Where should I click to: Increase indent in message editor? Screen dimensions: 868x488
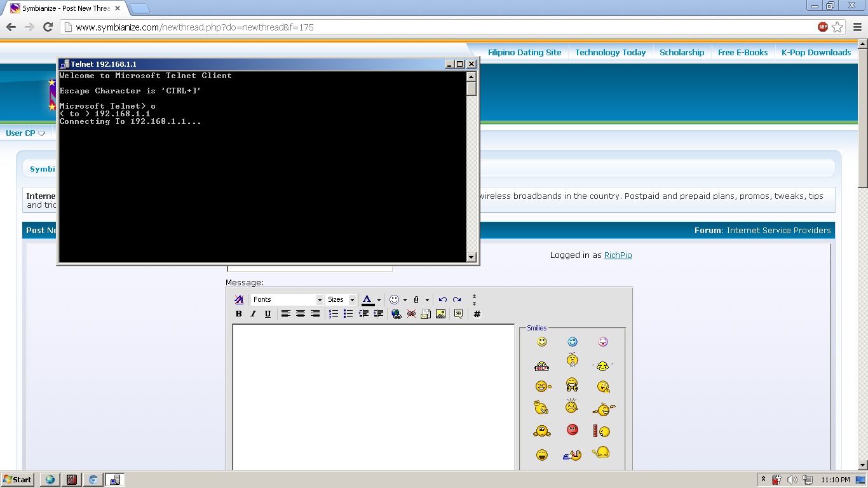[x=378, y=314]
